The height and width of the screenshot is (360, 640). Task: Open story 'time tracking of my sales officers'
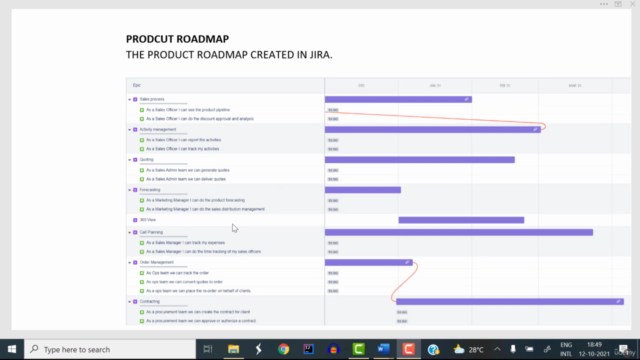pos(203,252)
